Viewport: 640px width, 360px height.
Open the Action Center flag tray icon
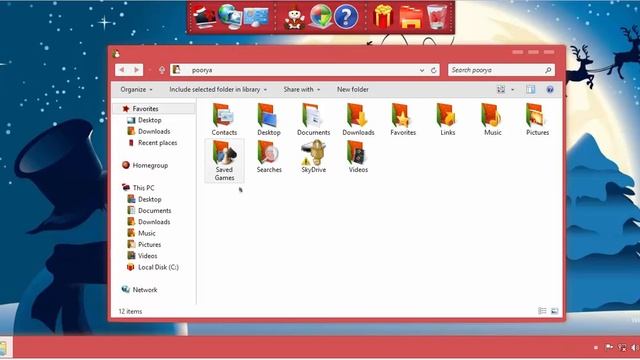[x=609, y=347]
